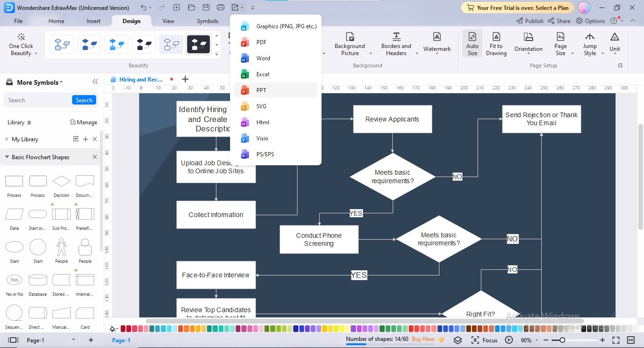
Task: Switch to the Symbols tab
Action: point(207,21)
